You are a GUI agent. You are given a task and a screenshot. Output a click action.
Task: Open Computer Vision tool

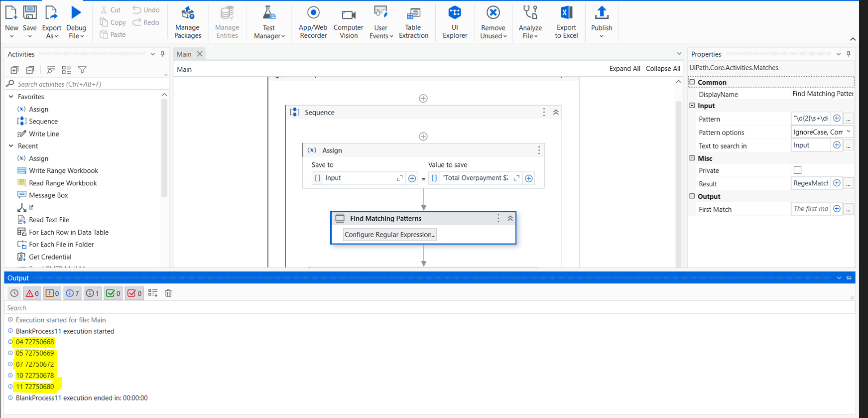349,21
